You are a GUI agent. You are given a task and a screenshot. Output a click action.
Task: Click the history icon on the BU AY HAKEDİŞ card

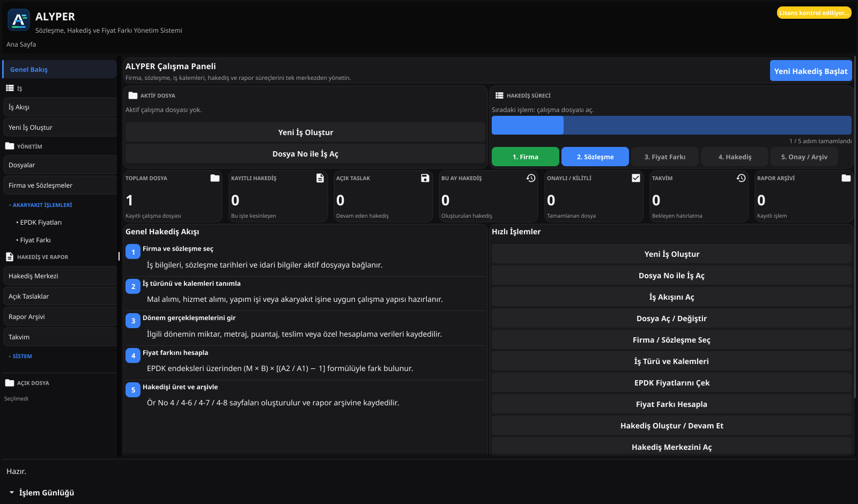pyautogui.click(x=531, y=178)
